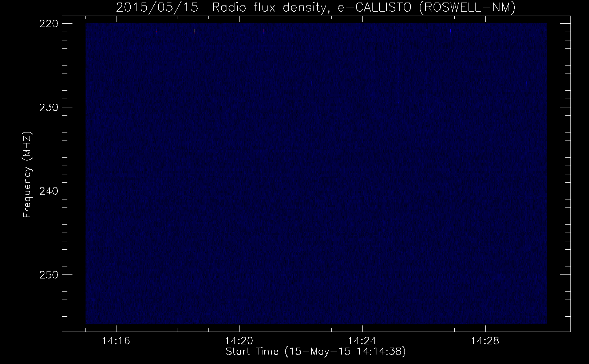Click the 250 frequency tick label
589x364 pixels.
tap(48, 275)
